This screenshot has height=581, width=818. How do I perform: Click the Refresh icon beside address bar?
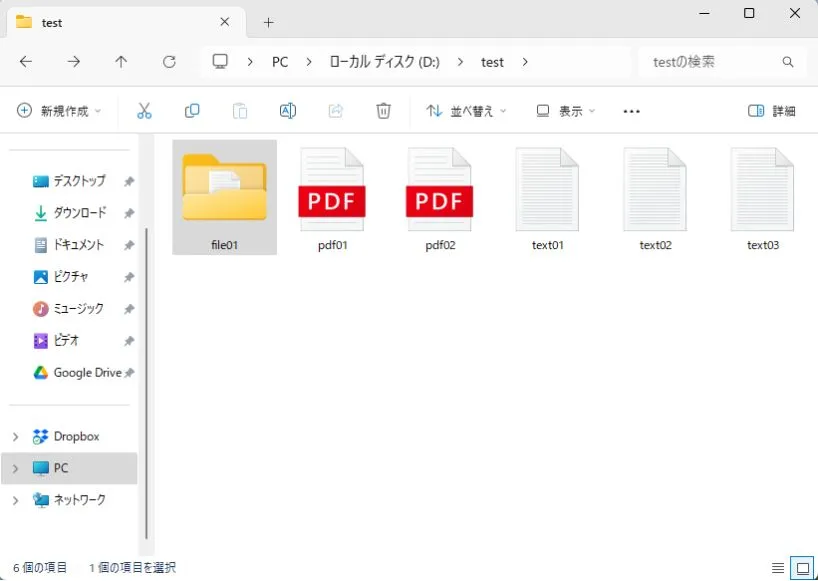169,62
